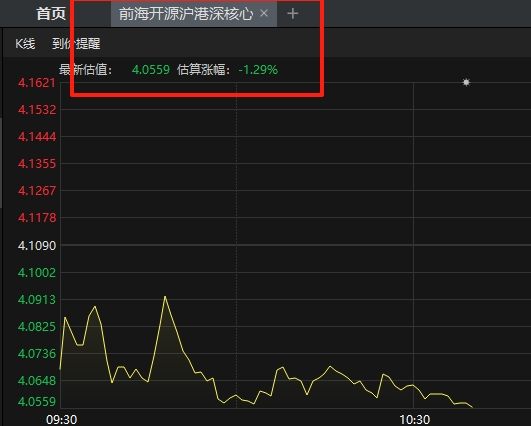Add a new tab with plus button
The image size is (531, 426).
coord(293,14)
